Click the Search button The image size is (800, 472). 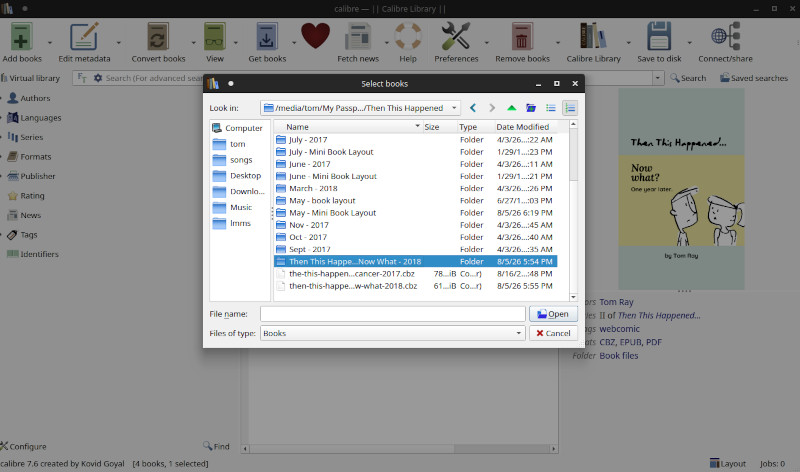688,78
